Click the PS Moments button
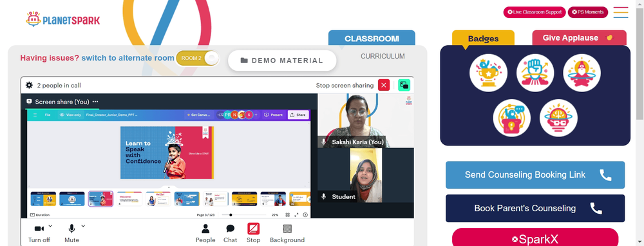Image resolution: width=644 pixels, height=246 pixels. pos(588,12)
